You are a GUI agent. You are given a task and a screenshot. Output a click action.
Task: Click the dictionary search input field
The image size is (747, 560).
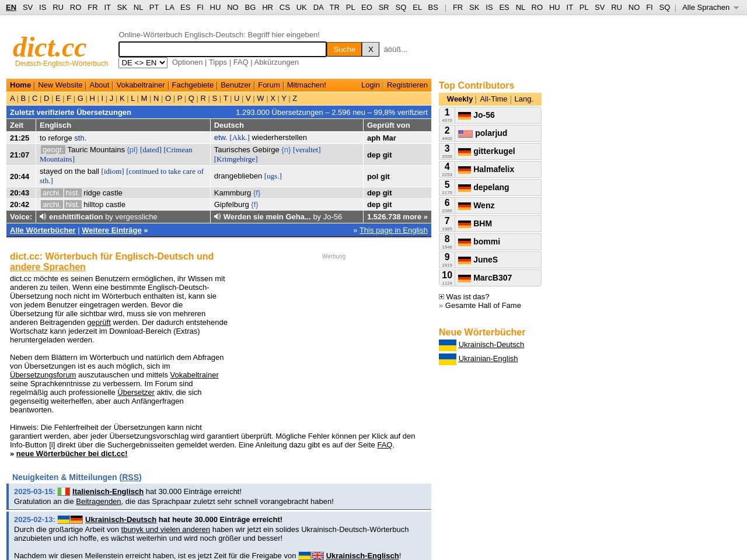click(x=222, y=50)
